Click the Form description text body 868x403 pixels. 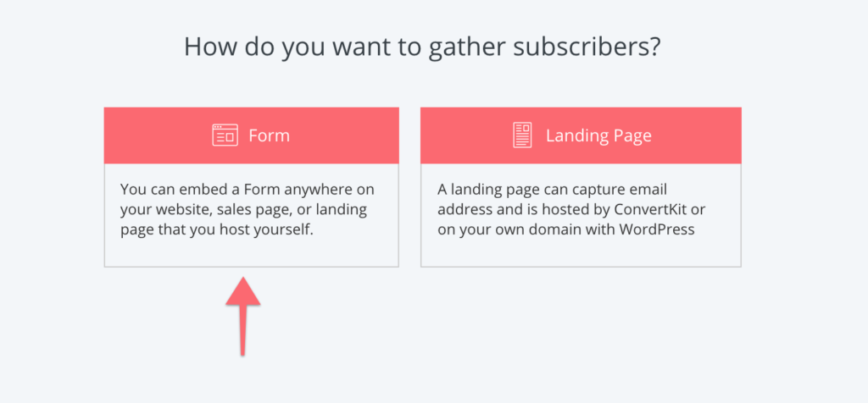pyautogui.click(x=248, y=209)
